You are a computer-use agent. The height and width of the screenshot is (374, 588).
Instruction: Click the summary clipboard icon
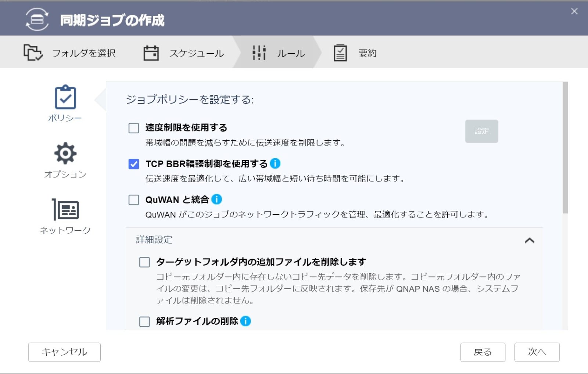340,53
